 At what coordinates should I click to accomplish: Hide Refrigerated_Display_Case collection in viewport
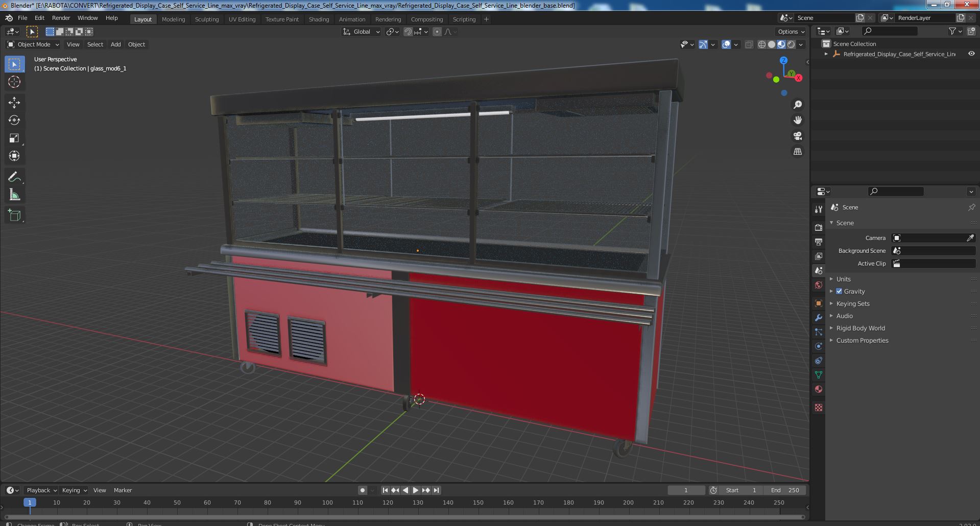(971, 54)
